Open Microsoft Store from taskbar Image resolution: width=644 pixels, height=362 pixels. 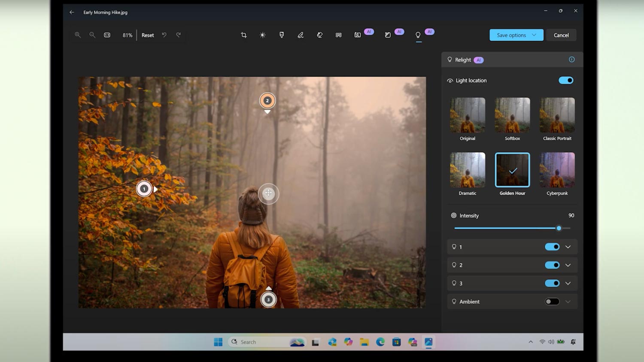click(x=397, y=342)
